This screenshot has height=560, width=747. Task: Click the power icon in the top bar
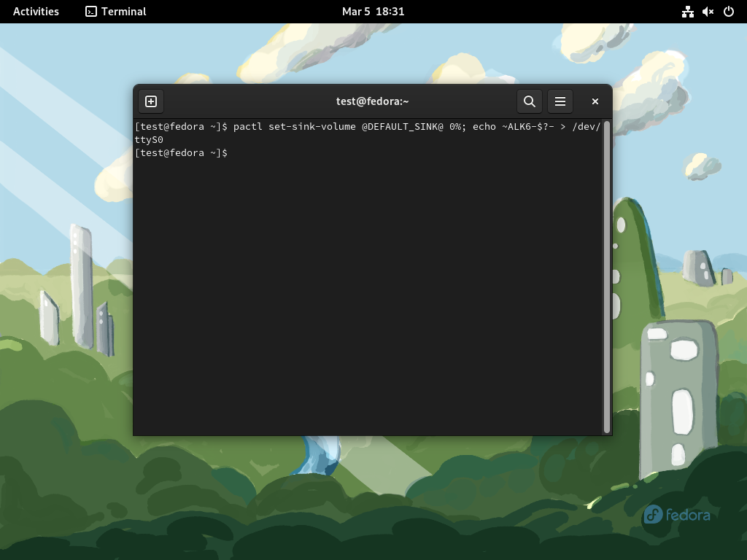(x=729, y=12)
